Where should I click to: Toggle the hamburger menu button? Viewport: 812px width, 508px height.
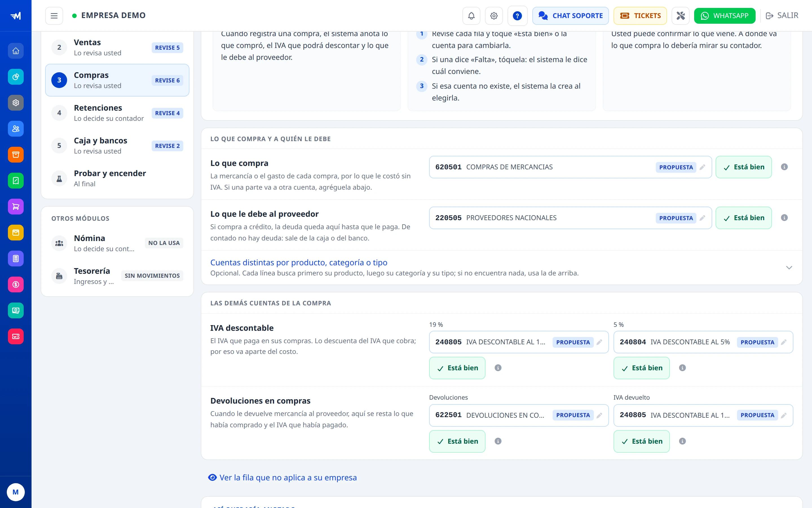click(54, 16)
